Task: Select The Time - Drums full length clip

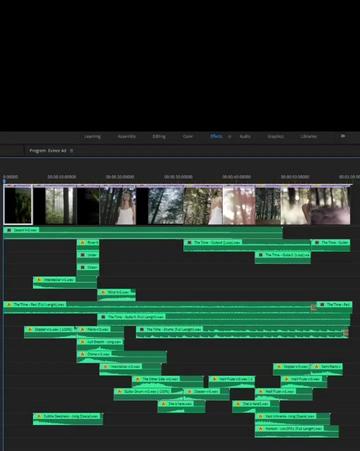Action: (242, 332)
